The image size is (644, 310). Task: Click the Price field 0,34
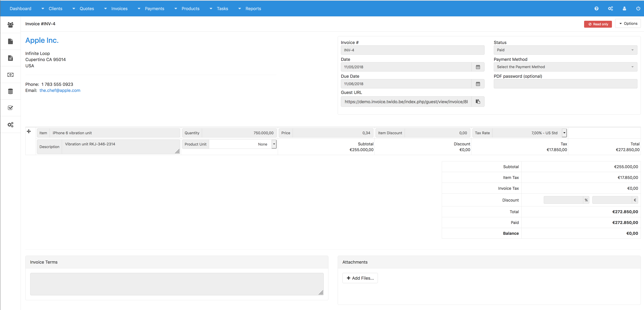click(x=333, y=133)
